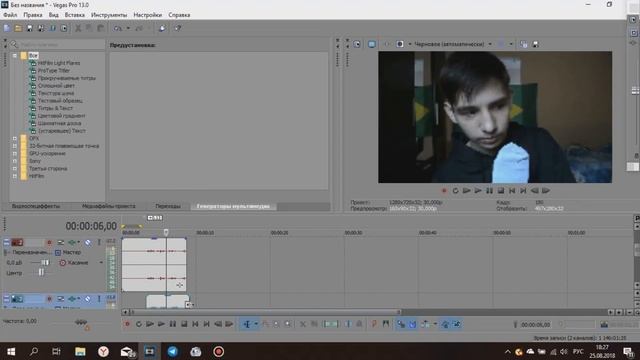This screenshot has width=640, height=360.
Task: Click the Save project icon
Action: (29, 28)
